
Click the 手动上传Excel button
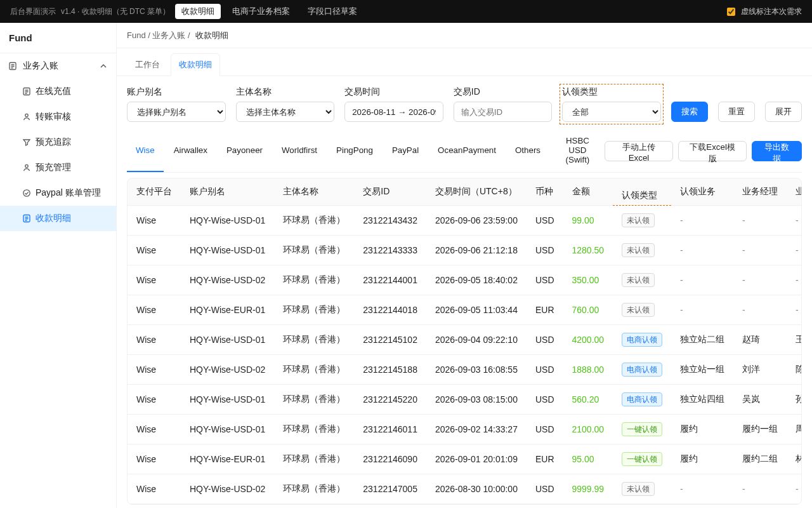pos(639,151)
